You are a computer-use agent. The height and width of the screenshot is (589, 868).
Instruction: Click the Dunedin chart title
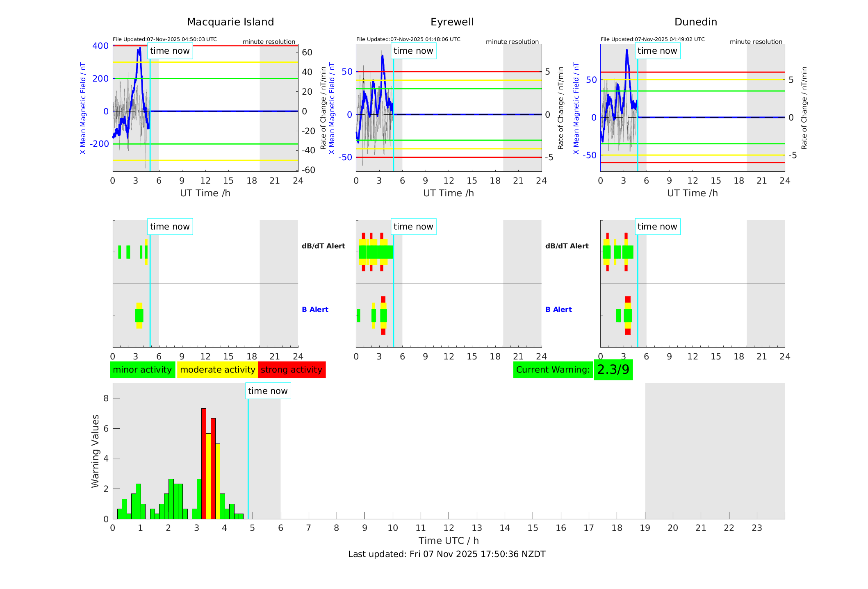(x=695, y=22)
